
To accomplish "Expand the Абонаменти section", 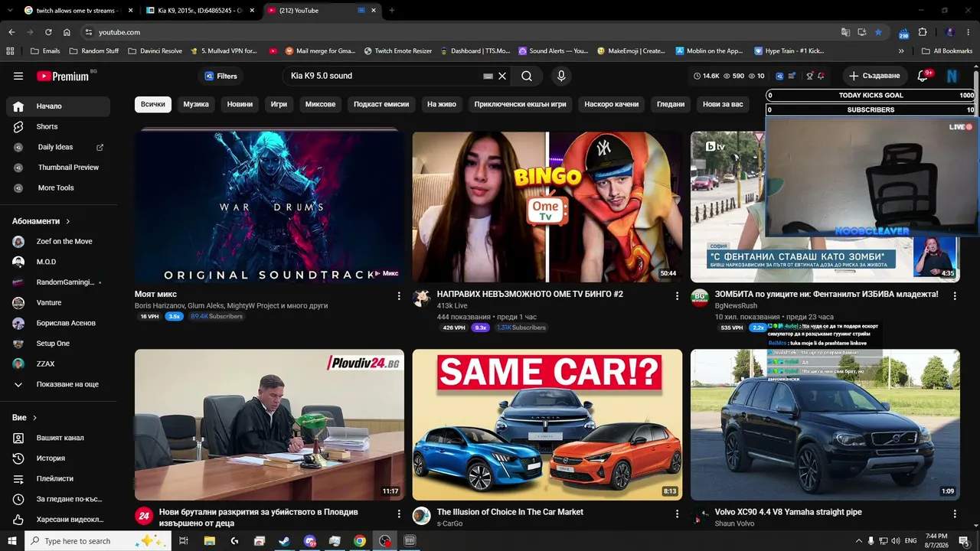I will tap(41, 221).
